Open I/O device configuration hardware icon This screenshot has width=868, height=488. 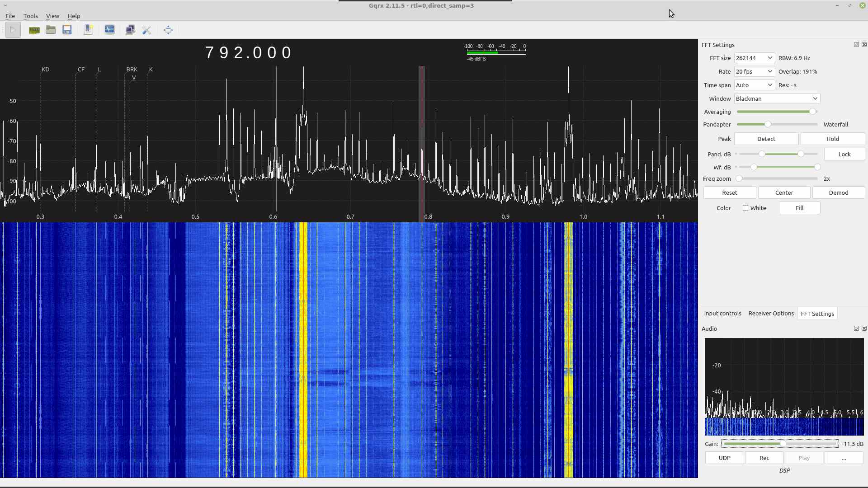(x=34, y=30)
